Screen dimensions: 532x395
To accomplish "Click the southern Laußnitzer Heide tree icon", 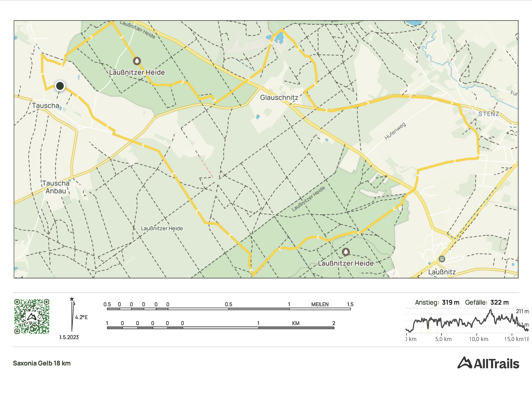I will pyautogui.click(x=346, y=252).
